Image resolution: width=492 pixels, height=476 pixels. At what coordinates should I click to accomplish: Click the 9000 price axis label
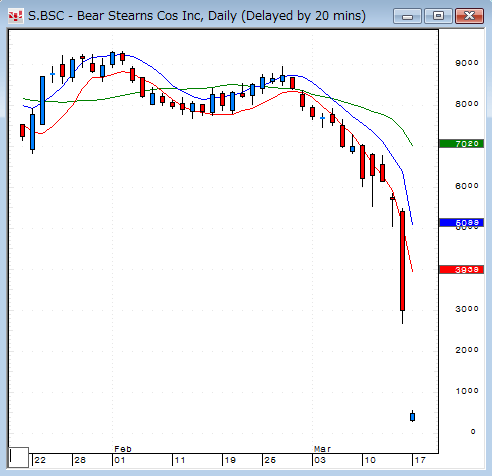coord(467,63)
